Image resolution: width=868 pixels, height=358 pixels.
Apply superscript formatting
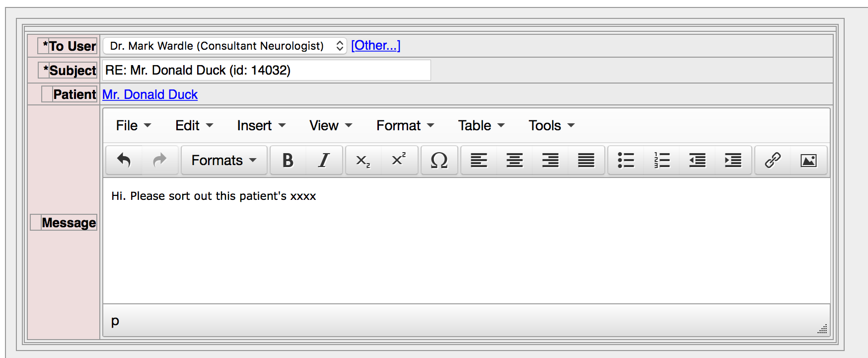point(399,160)
